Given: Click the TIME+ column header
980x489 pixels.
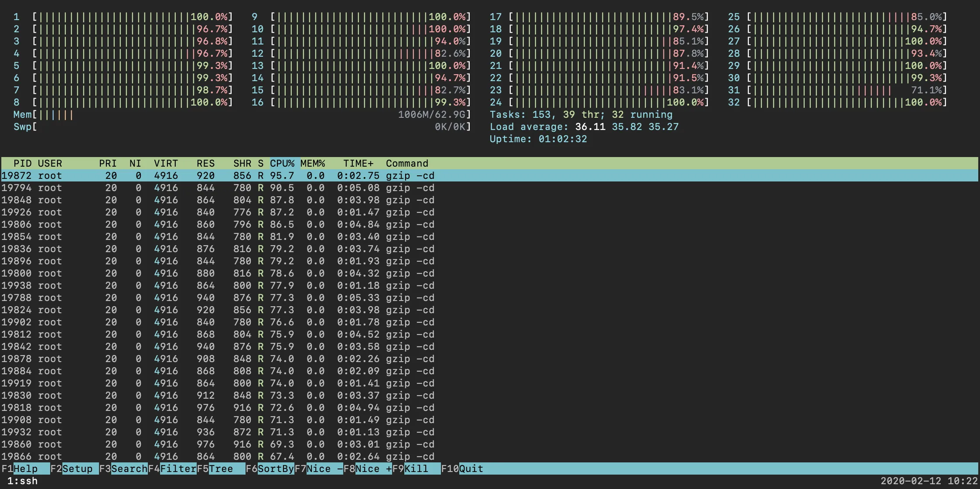Looking at the screenshot, I should tap(358, 163).
